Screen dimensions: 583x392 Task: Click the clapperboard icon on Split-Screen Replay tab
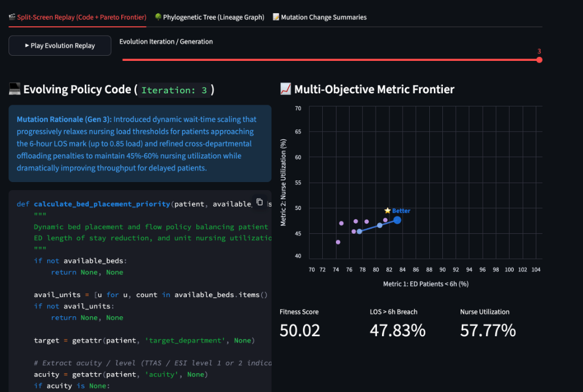point(12,16)
